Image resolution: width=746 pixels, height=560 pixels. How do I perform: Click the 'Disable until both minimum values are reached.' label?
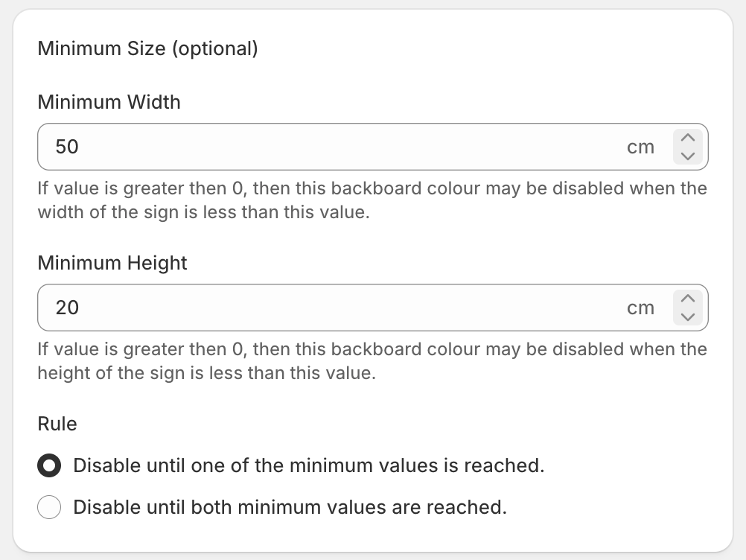tap(290, 507)
